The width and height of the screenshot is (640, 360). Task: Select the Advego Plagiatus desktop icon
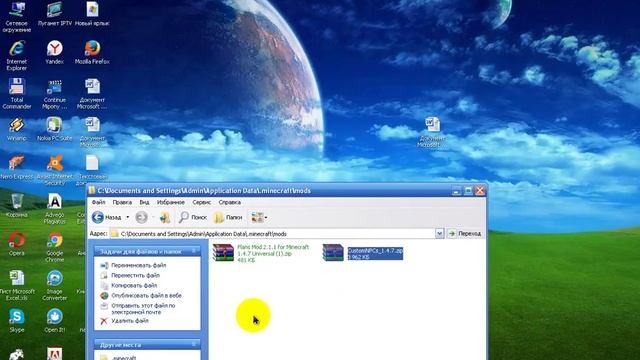(x=54, y=209)
